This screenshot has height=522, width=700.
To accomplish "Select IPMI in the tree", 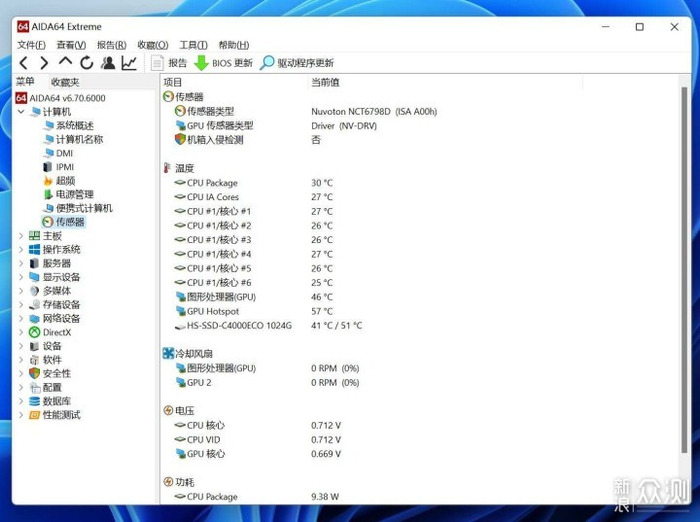I will 58,167.
